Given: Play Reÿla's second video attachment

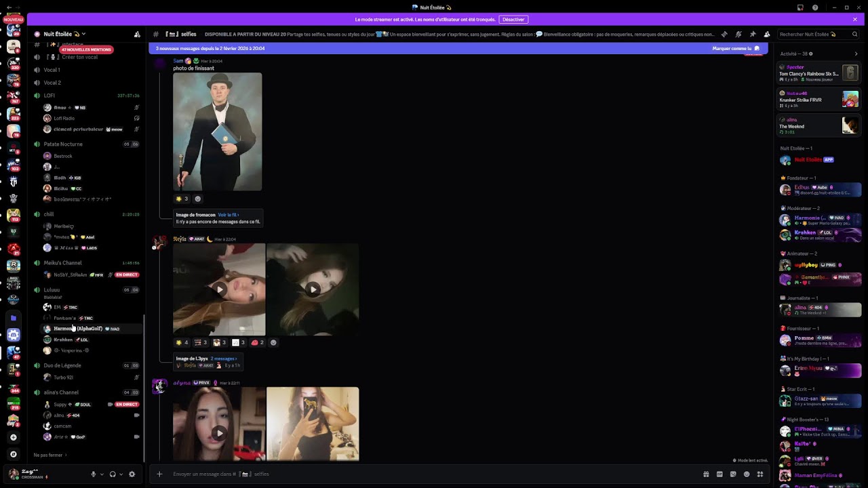Looking at the screenshot, I should coord(313,289).
